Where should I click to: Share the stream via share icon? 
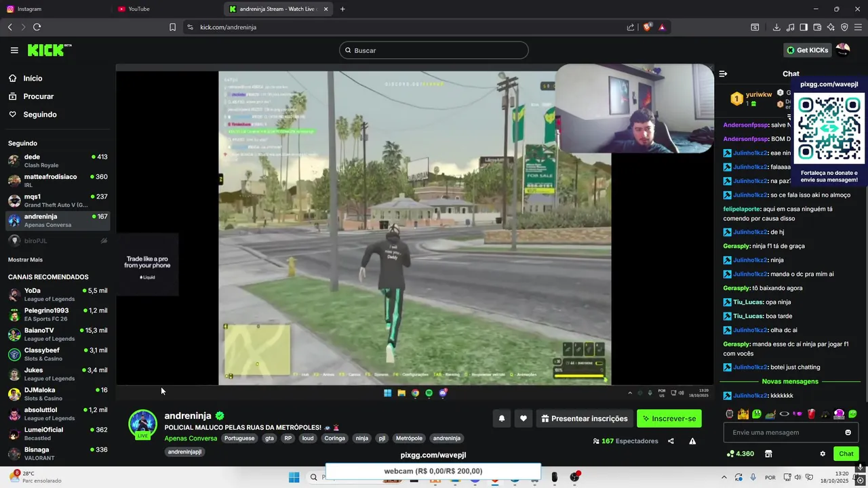[x=671, y=441]
